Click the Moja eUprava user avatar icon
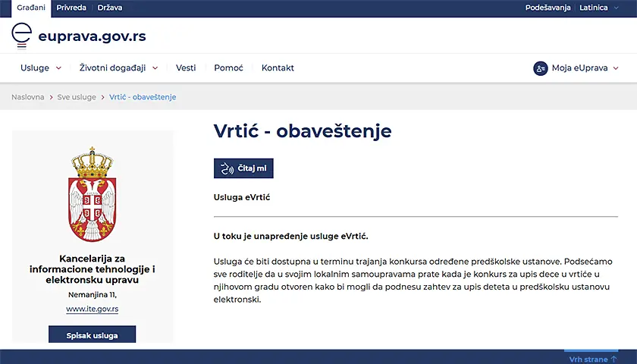The height and width of the screenshot is (364, 637). tap(540, 68)
